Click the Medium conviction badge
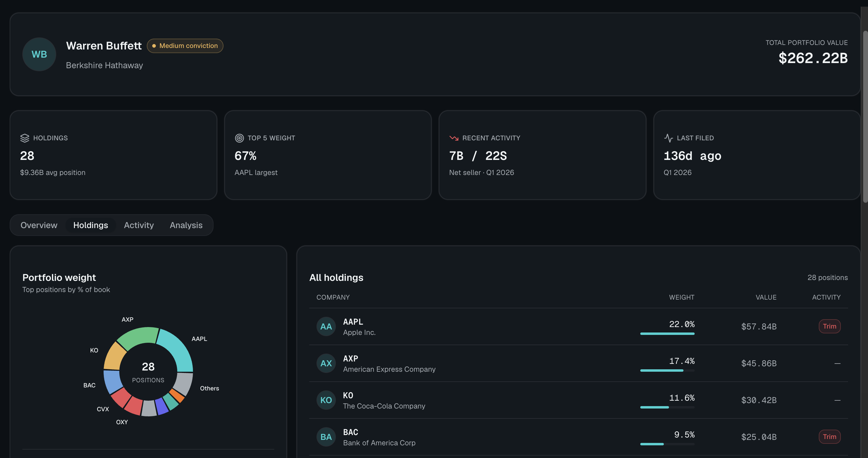This screenshot has width=868, height=458. 185,46
